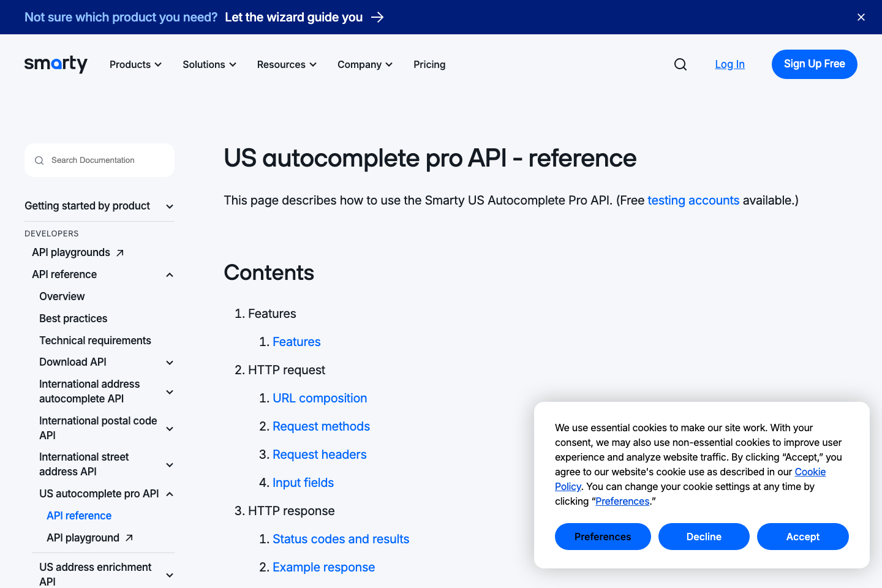Open the Cookie Policy link
The width and height of the screenshot is (882, 588).
pyautogui.click(x=810, y=472)
